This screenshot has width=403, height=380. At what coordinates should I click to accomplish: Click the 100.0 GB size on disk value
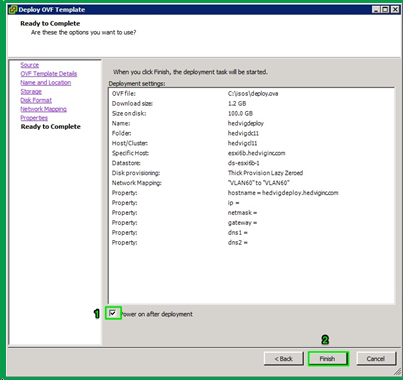click(x=240, y=113)
